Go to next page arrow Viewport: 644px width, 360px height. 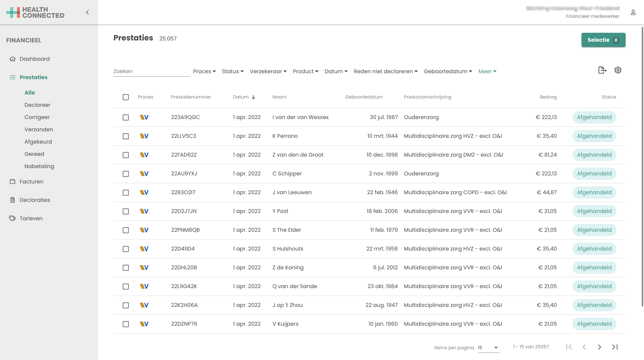600,347
